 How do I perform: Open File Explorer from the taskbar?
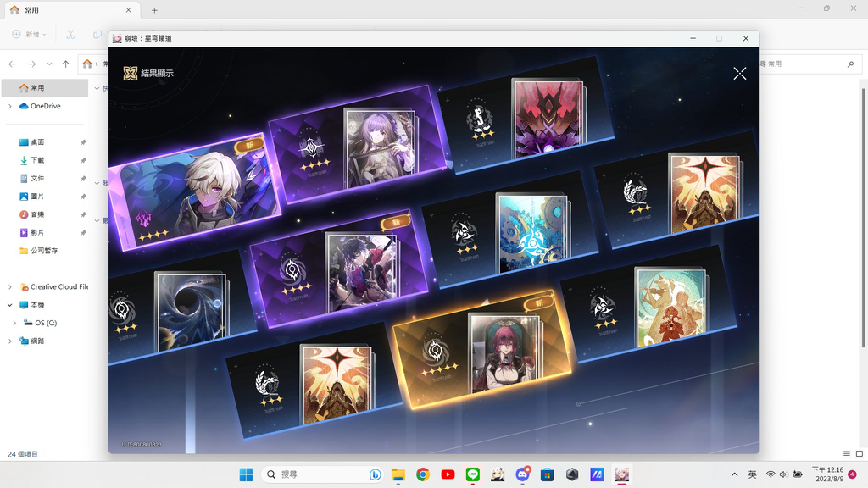click(x=398, y=474)
